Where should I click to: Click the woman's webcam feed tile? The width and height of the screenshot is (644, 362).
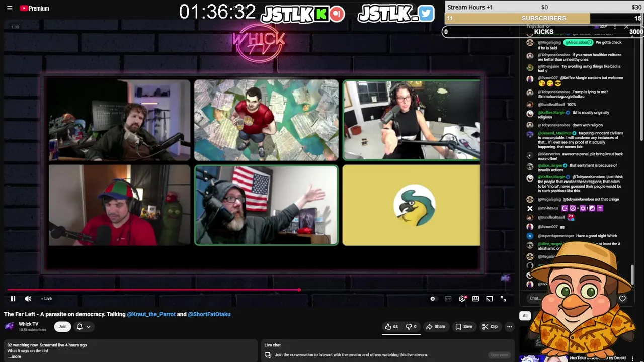pos(412,120)
